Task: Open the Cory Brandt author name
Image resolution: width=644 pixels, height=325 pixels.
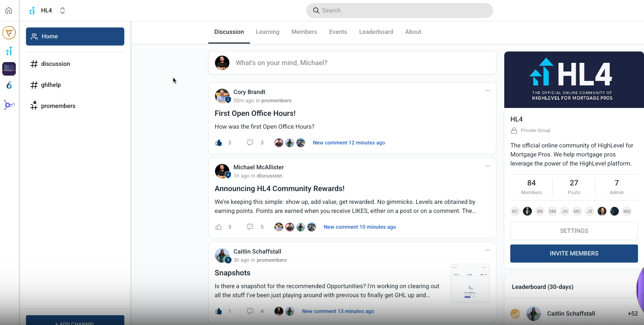Action: tap(249, 92)
